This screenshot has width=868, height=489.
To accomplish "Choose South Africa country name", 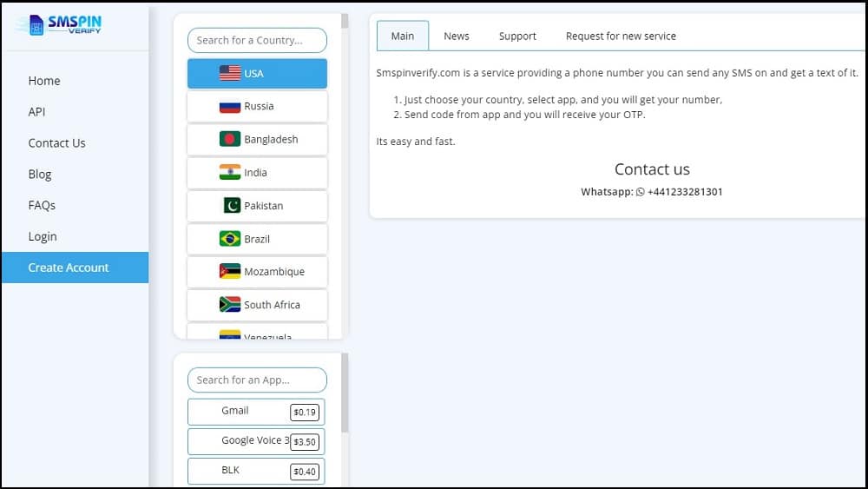I will coord(272,305).
